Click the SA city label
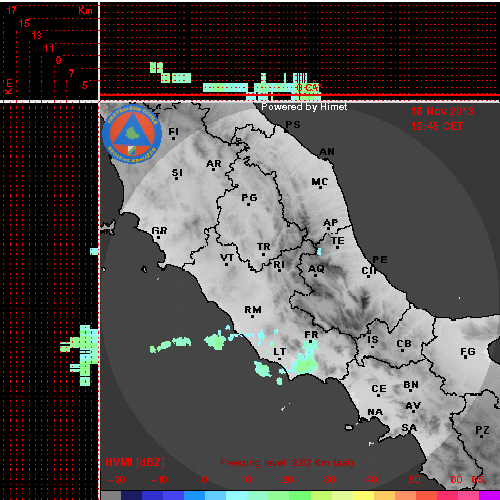Screen dimensions: 500x500 coord(409,428)
